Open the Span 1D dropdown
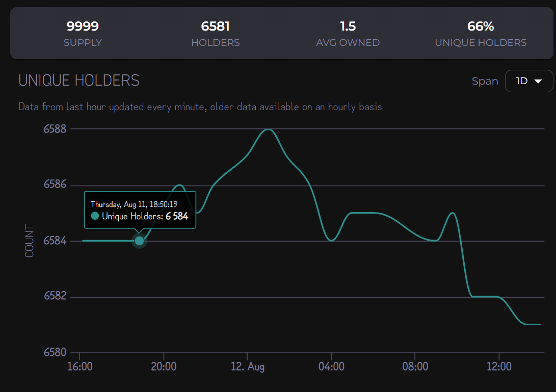Image resolution: width=556 pixels, height=392 pixels. tap(528, 81)
